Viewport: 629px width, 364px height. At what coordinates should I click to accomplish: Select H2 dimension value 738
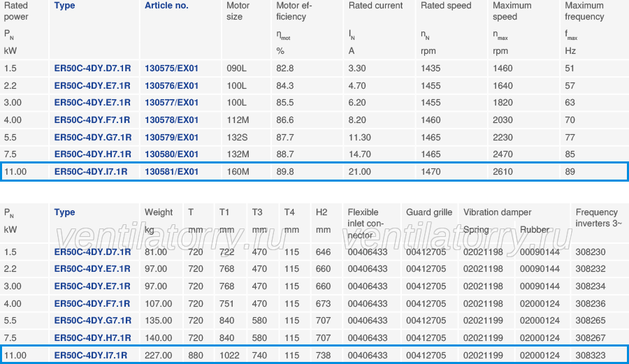tap(323, 356)
